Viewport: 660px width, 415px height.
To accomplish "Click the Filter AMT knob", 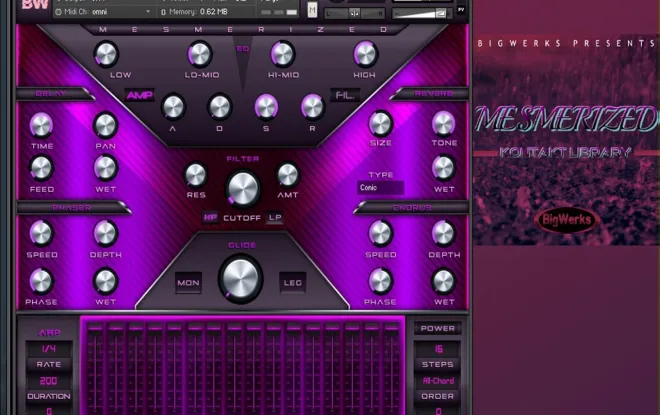I will pos(288,175).
